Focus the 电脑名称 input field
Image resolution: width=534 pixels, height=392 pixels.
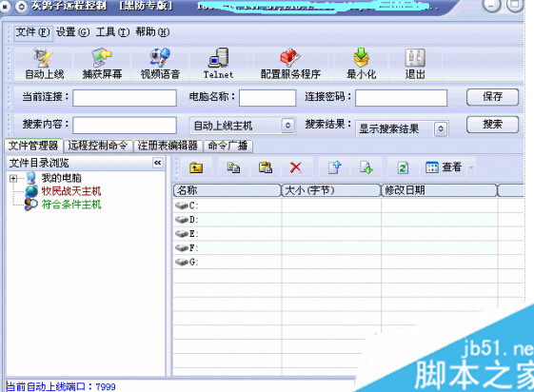267,98
